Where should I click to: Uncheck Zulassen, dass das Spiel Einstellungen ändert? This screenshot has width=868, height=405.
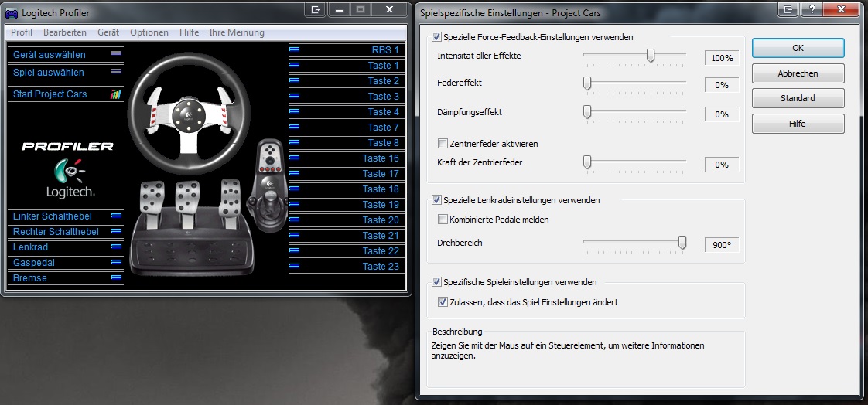[443, 302]
